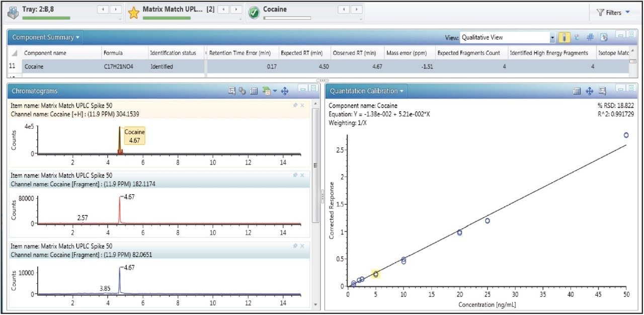The image size is (644, 315).
Task: Click the link chromatograms icon
Action: (242, 91)
